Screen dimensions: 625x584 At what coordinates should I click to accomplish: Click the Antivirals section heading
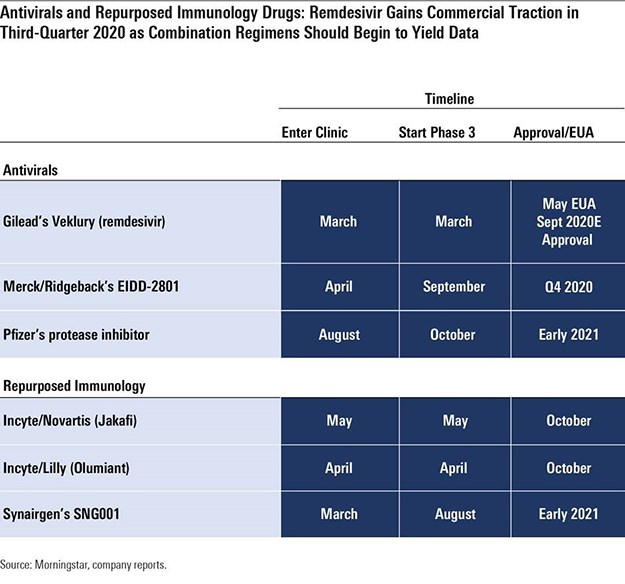tap(29, 170)
